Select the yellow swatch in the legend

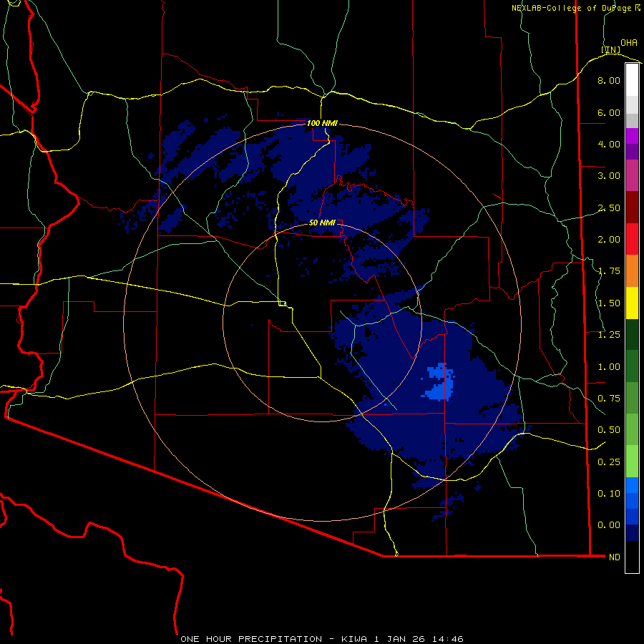(632, 303)
